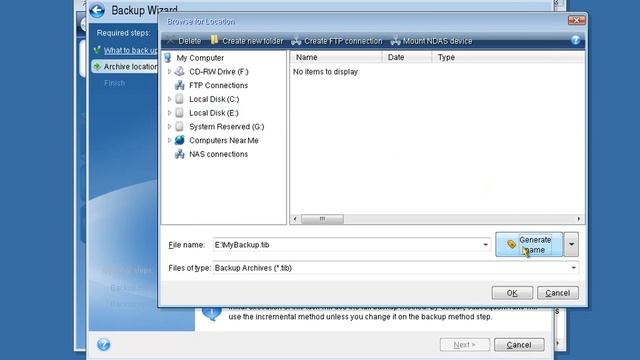Screen dimensions: 640x360
Task: Select the CD-RW Drive (F:) icon
Action: (x=180, y=71)
